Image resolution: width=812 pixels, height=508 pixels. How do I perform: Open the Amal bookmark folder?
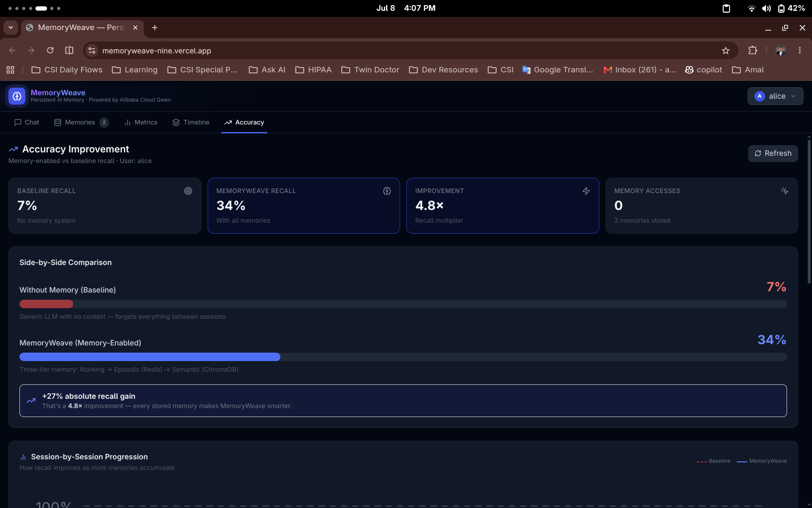748,70
